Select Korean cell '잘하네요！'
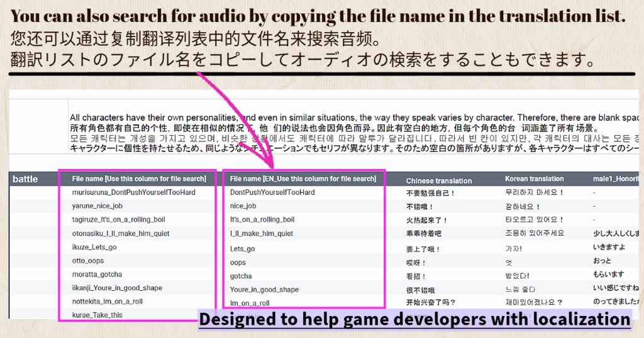 (523, 206)
